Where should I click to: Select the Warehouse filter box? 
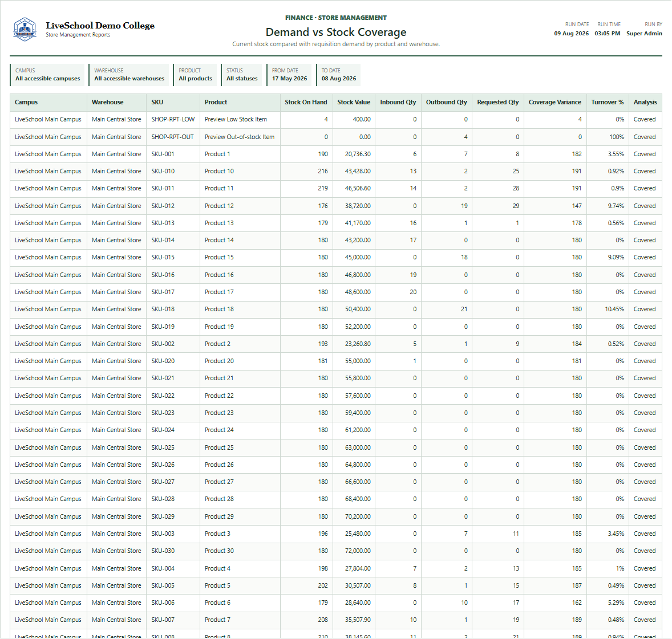128,75
